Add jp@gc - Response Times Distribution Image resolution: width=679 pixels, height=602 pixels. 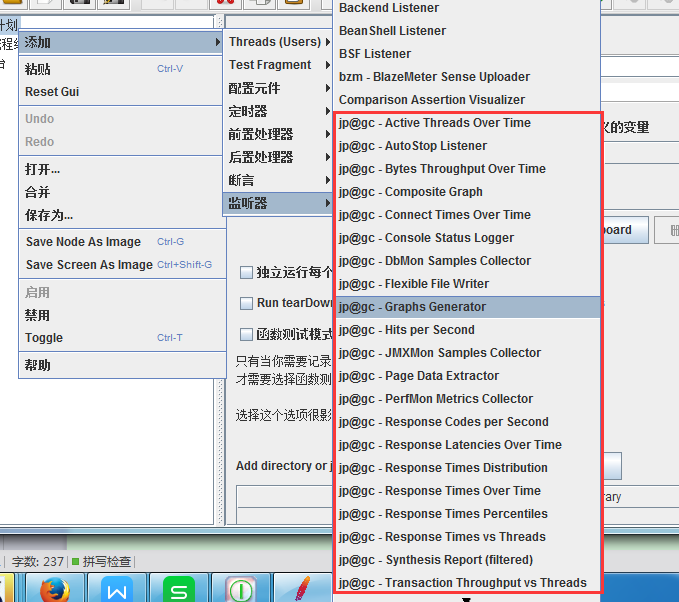(x=468, y=468)
